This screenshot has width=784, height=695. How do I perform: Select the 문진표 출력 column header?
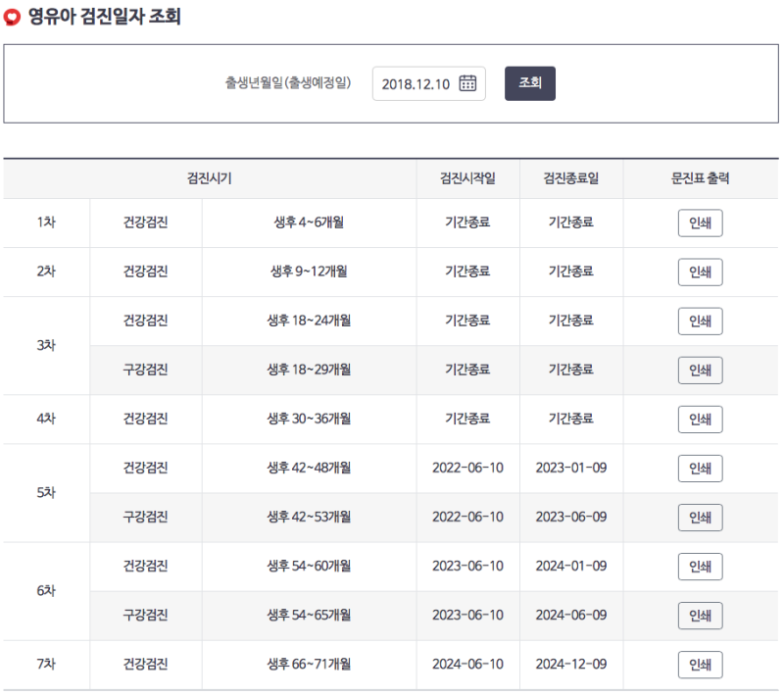click(700, 178)
